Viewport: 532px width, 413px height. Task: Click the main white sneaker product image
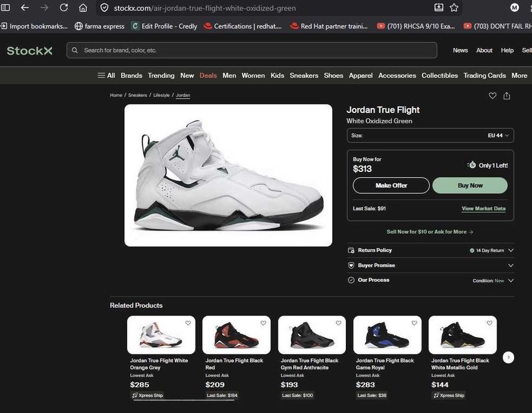[228, 175]
